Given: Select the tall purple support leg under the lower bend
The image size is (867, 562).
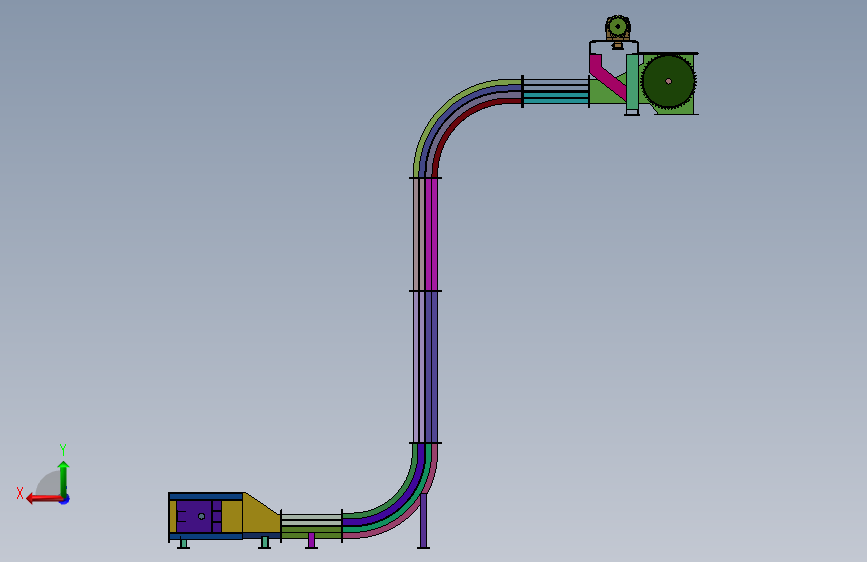Looking at the screenshot, I should [x=424, y=521].
